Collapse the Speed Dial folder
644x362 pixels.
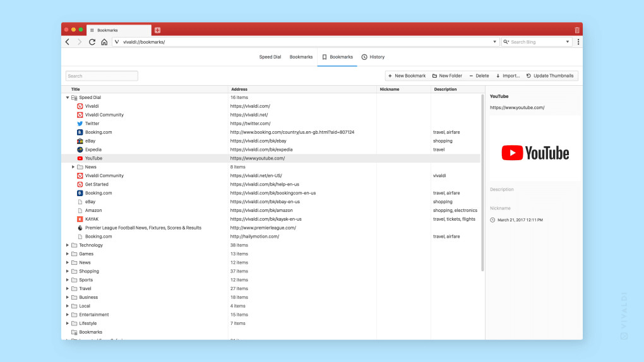point(68,97)
